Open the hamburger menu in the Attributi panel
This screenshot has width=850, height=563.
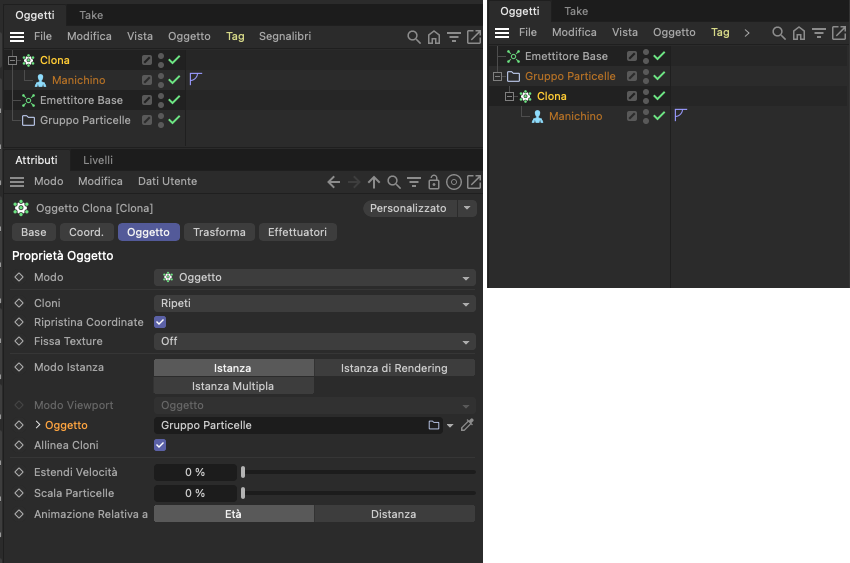[x=17, y=182]
